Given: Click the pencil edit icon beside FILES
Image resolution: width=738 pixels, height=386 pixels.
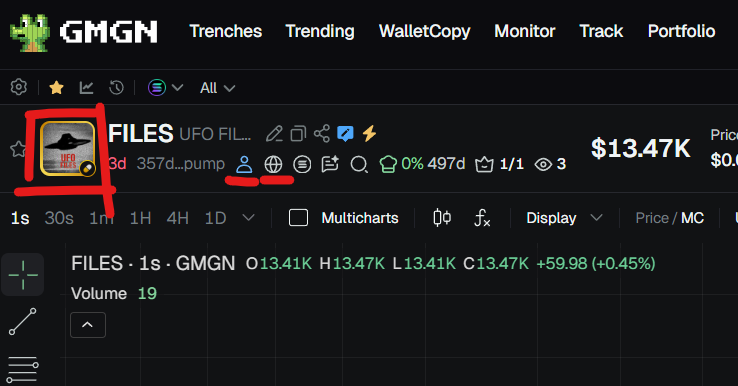Looking at the screenshot, I should tap(274, 134).
